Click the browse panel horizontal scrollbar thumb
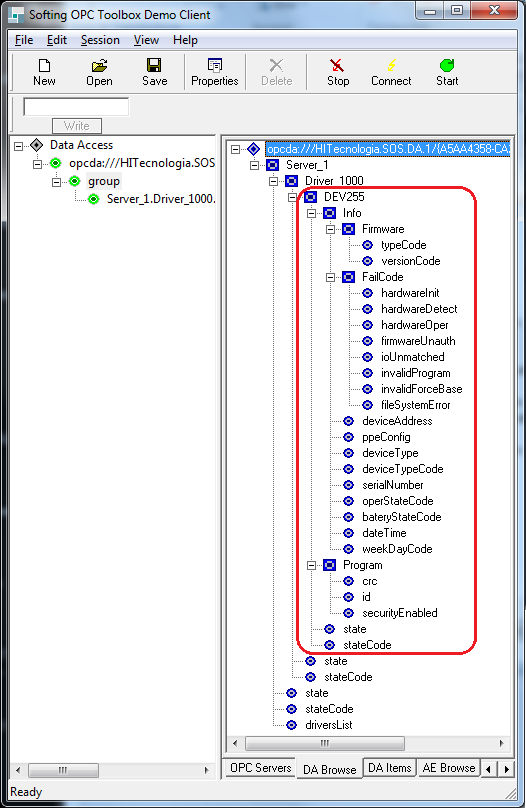This screenshot has width=526, height=808. [325, 743]
